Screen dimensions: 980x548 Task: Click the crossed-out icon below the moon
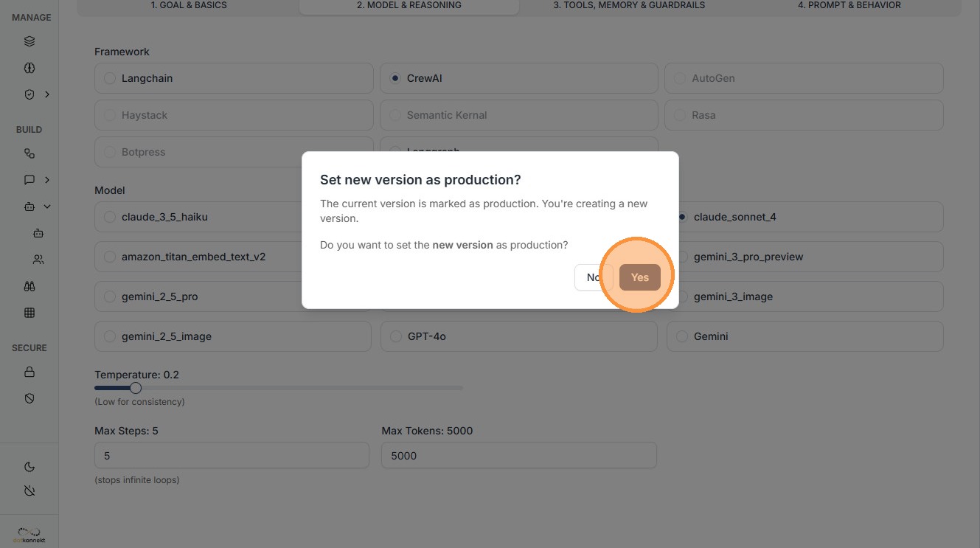29,491
